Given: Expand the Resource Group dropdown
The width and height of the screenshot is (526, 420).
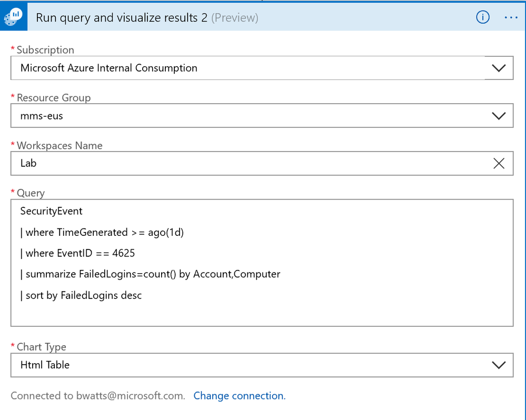Looking at the screenshot, I should pyautogui.click(x=499, y=116).
